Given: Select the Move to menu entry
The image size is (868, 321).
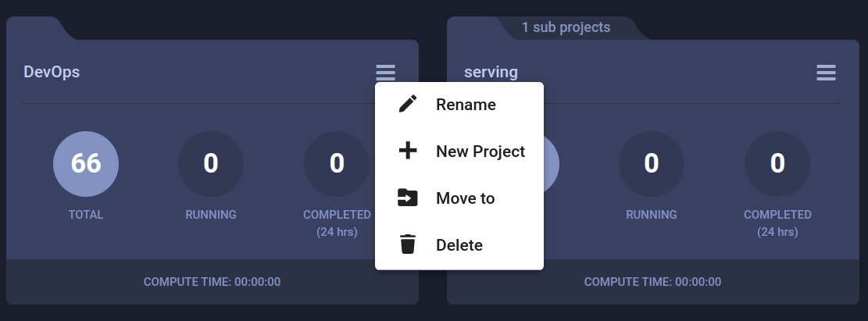Looking at the screenshot, I should pos(459,198).
